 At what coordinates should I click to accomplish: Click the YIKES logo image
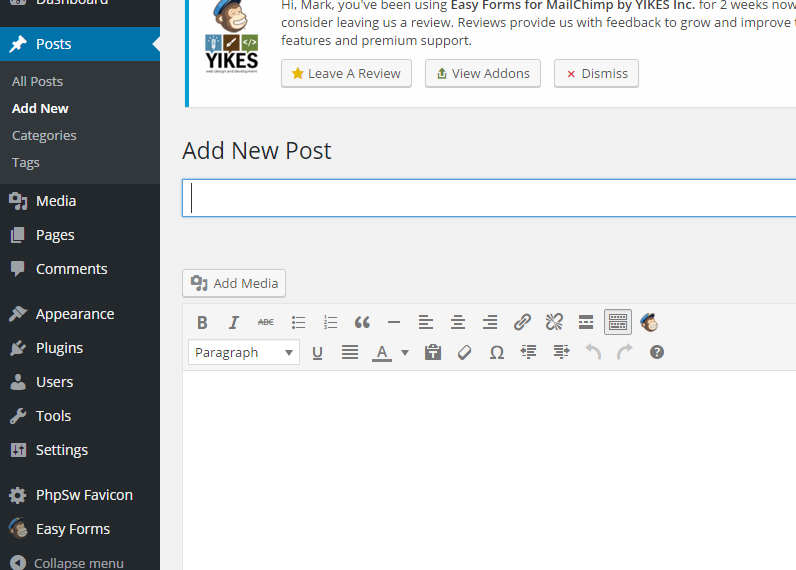[231, 37]
